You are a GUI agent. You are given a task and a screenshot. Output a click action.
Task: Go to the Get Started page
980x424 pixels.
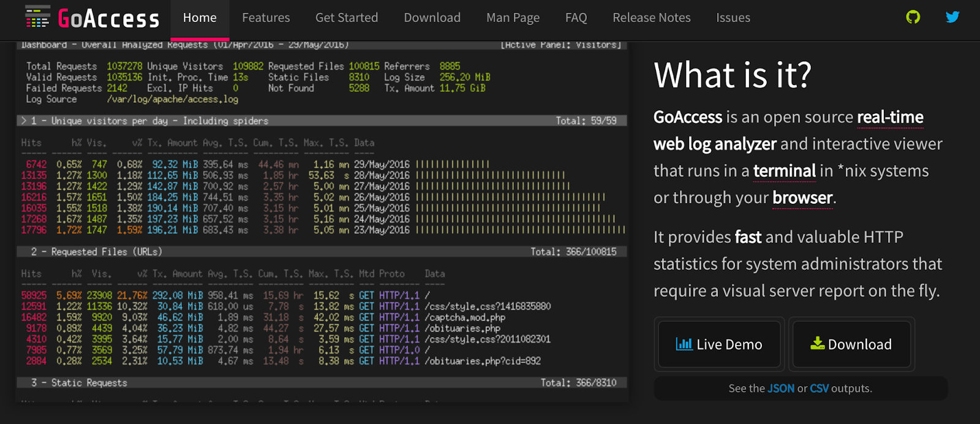(x=347, y=18)
